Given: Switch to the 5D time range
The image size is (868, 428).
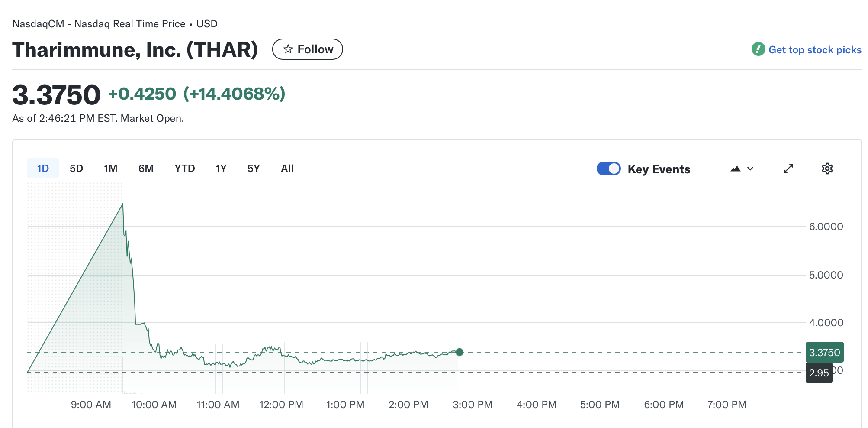Looking at the screenshot, I should click(76, 169).
